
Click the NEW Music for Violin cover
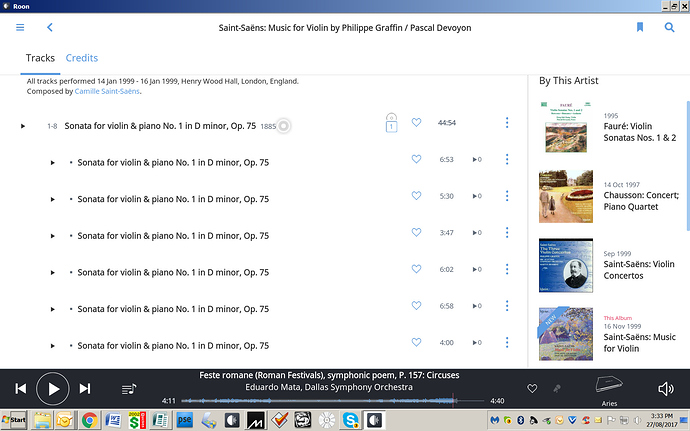pyautogui.click(x=566, y=334)
